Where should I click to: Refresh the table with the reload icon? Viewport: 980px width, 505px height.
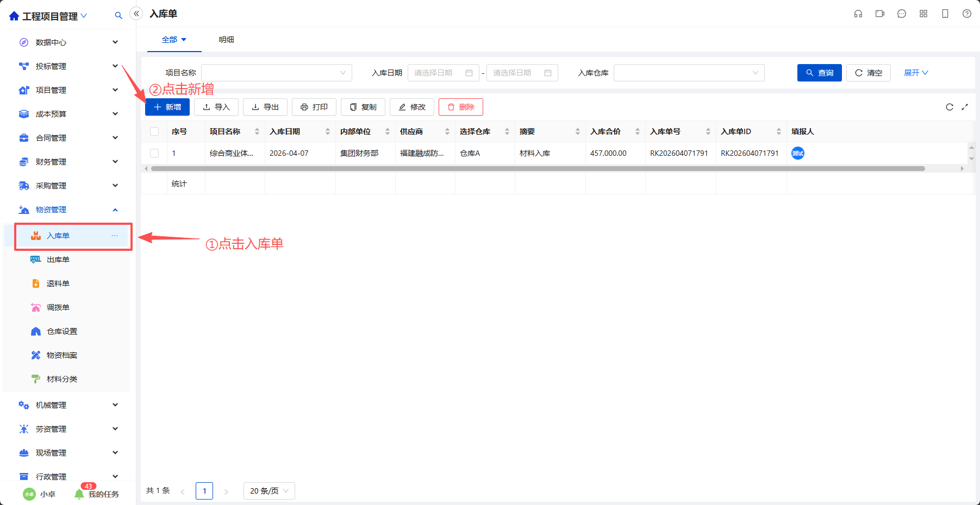(950, 107)
